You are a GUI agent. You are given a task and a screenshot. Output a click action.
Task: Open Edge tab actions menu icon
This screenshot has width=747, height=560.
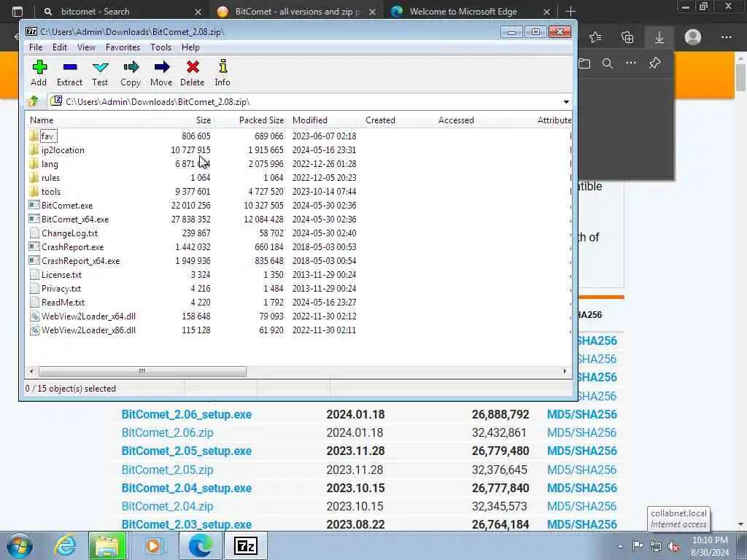[x=18, y=12]
